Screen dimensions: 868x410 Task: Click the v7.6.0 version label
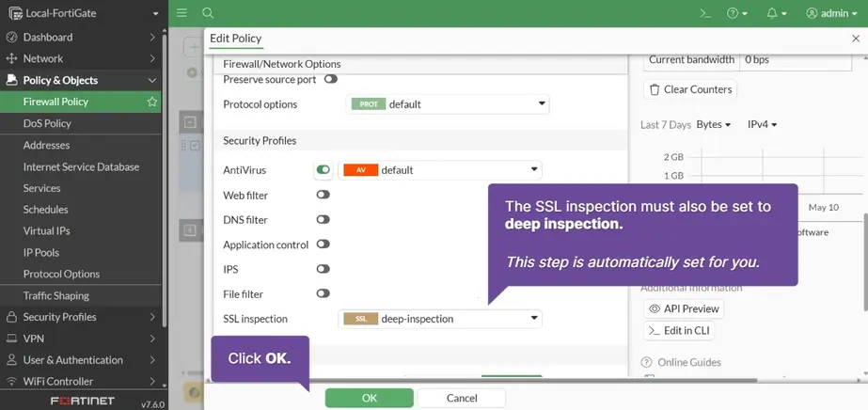(152, 404)
